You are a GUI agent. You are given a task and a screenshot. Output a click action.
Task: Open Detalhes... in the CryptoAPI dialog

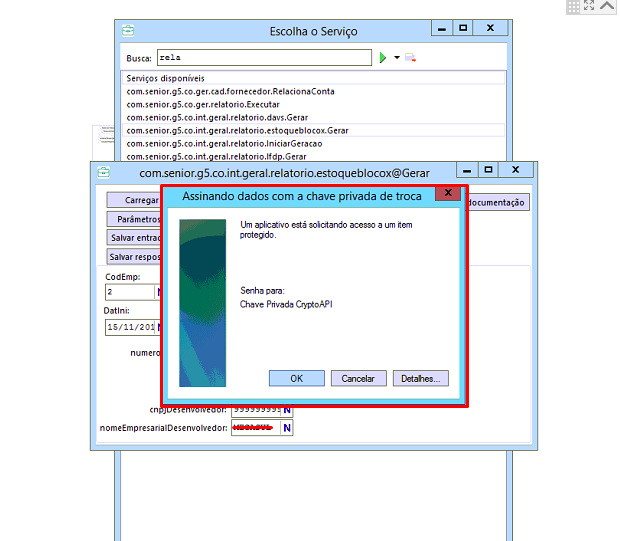(x=421, y=379)
